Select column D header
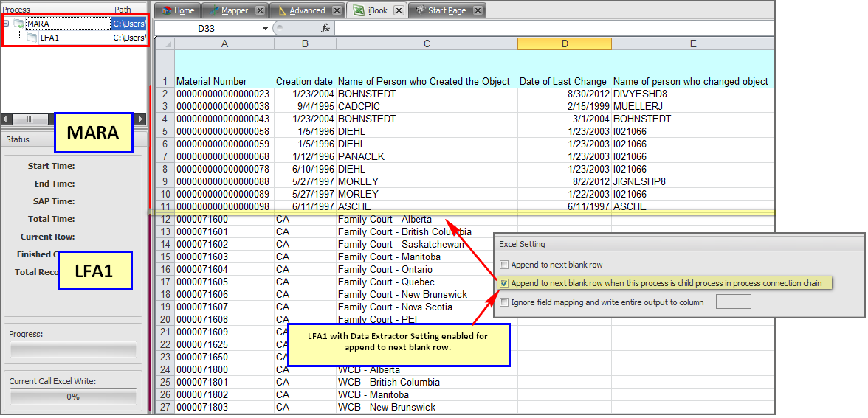This screenshot has width=868, height=418. click(565, 43)
